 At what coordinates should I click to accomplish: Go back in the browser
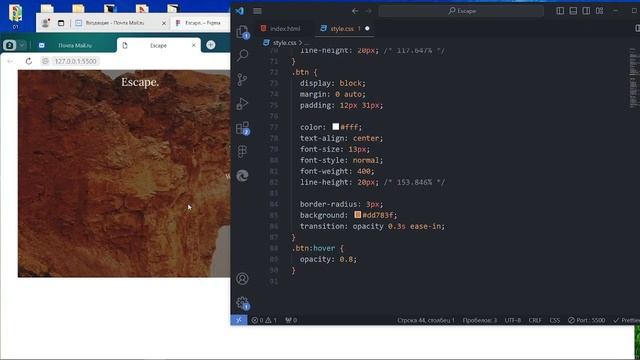coord(10,61)
